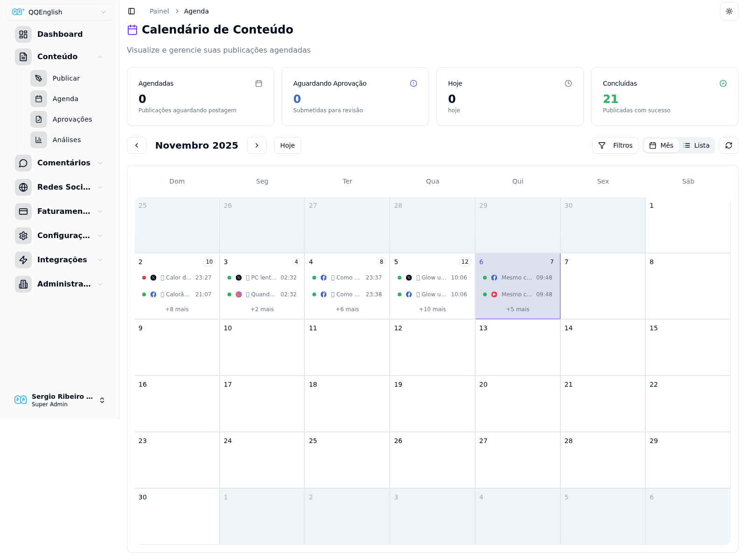Select the Análises sidebar item
This screenshot has height=560, width=746.
[x=67, y=140]
